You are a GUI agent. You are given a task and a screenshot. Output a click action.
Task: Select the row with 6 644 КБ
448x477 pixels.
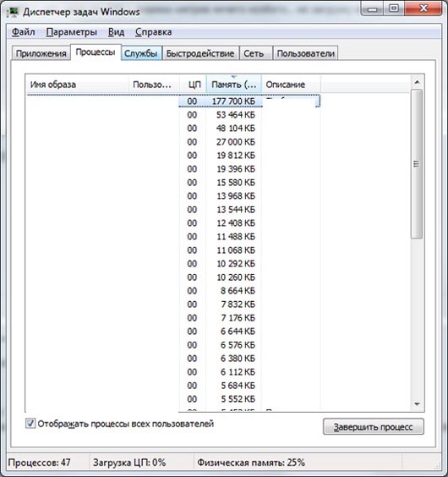[173, 332]
